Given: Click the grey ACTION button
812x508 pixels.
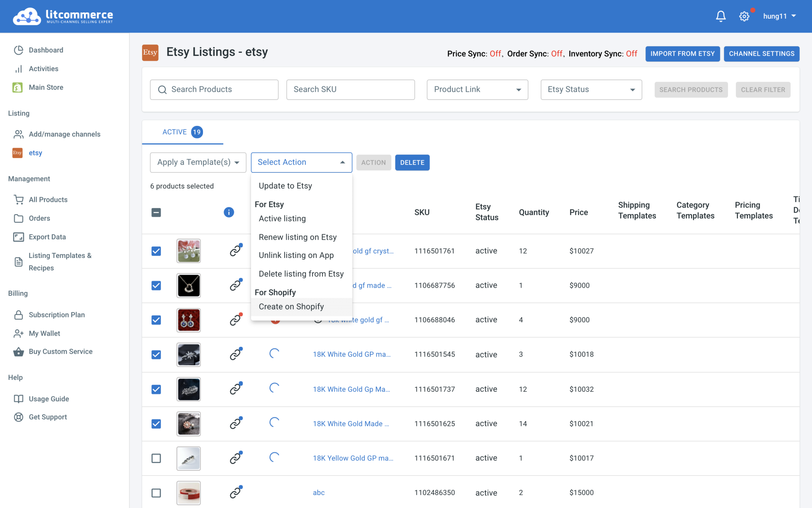Looking at the screenshot, I should pyautogui.click(x=373, y=162).
